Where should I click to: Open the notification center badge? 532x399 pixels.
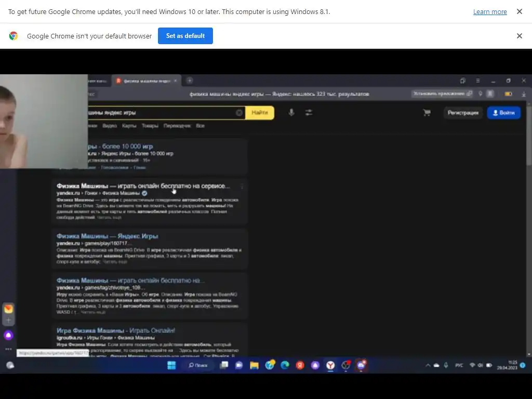(523, 365)
